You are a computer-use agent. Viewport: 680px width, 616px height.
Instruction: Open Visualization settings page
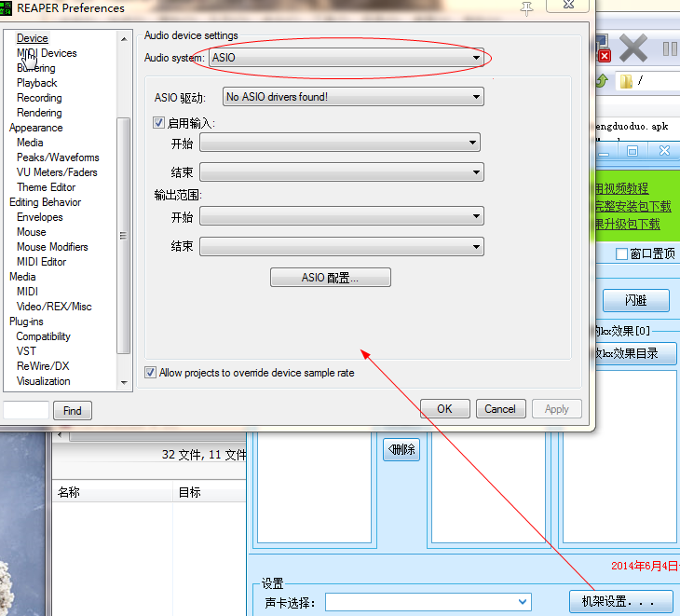pos(43,381)
